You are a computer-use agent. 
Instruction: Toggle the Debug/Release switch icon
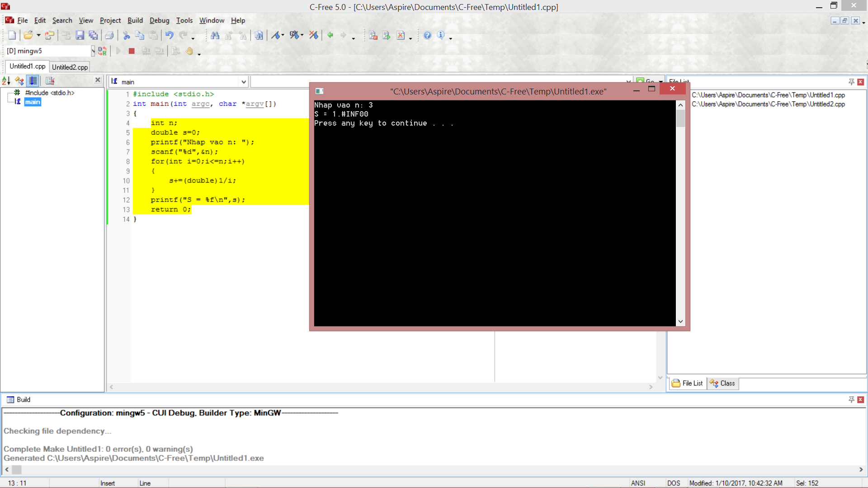point(103,51)
